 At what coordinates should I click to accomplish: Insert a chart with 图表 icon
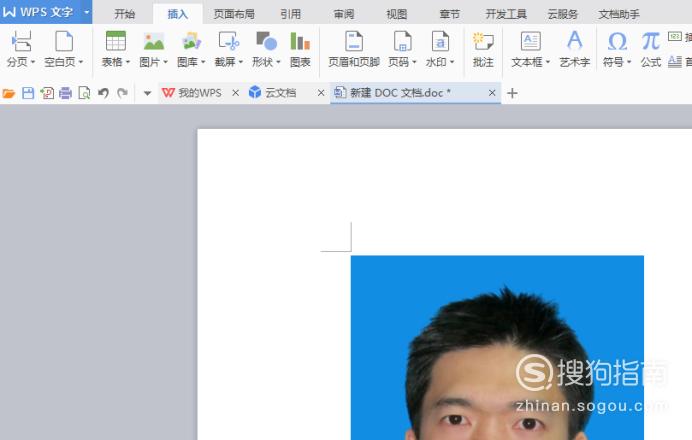[300, 41]
